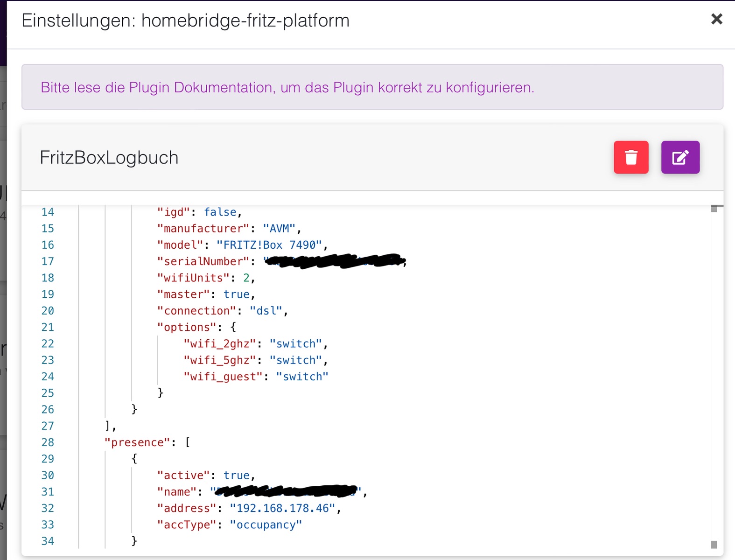Viewport: 735px width, 560px height.
Task: Click the "FRITZ!Box 7490" model value
Action: coord(269,245)
